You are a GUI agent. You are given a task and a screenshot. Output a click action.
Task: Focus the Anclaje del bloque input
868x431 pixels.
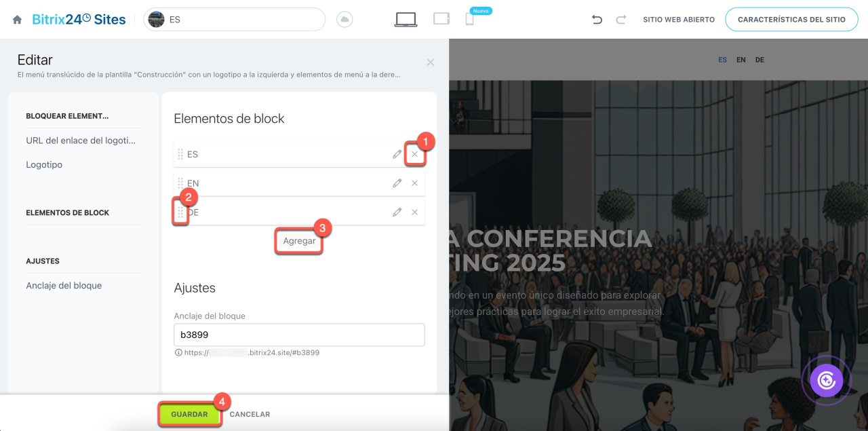[x=299, y=335]
